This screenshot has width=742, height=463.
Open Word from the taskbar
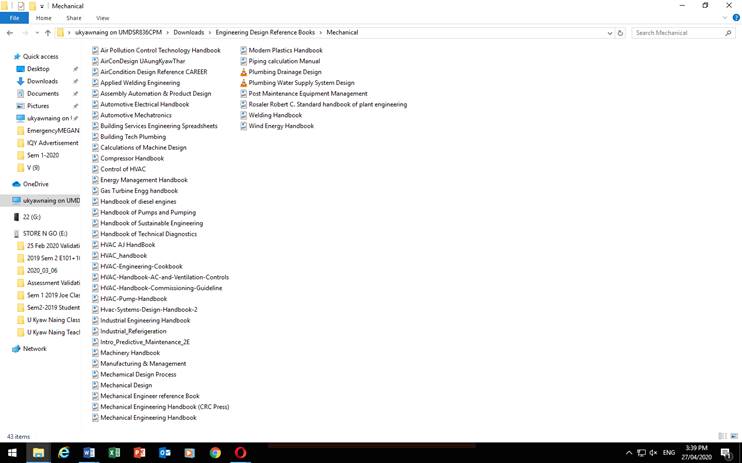pos(88,453)
